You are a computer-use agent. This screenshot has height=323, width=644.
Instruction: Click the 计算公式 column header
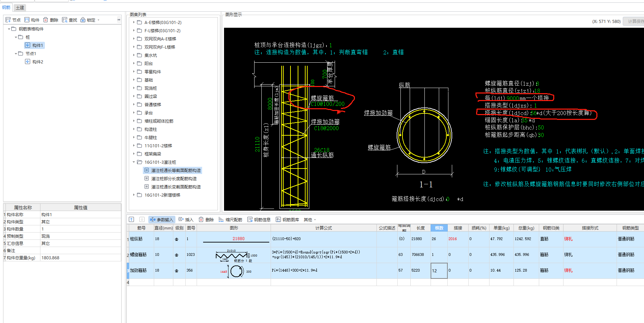(324, 228)
